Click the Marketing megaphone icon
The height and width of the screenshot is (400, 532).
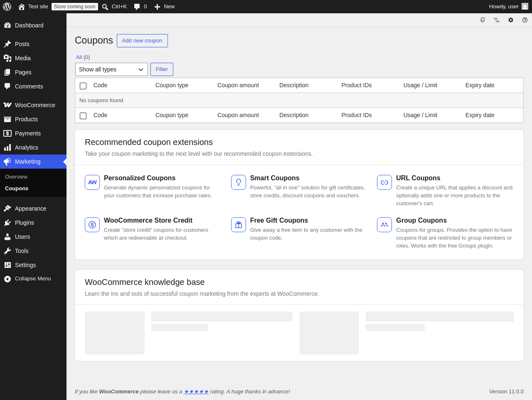click(x=7, y=162)
